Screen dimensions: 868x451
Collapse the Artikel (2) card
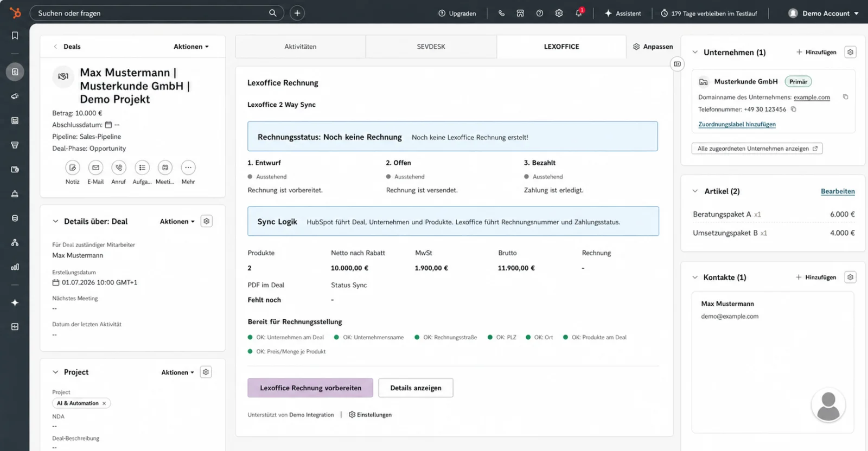tap(695, 191)
